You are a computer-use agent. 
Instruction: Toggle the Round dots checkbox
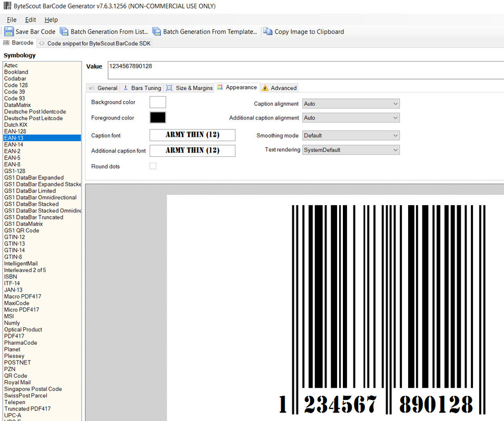tap(153, 166)
